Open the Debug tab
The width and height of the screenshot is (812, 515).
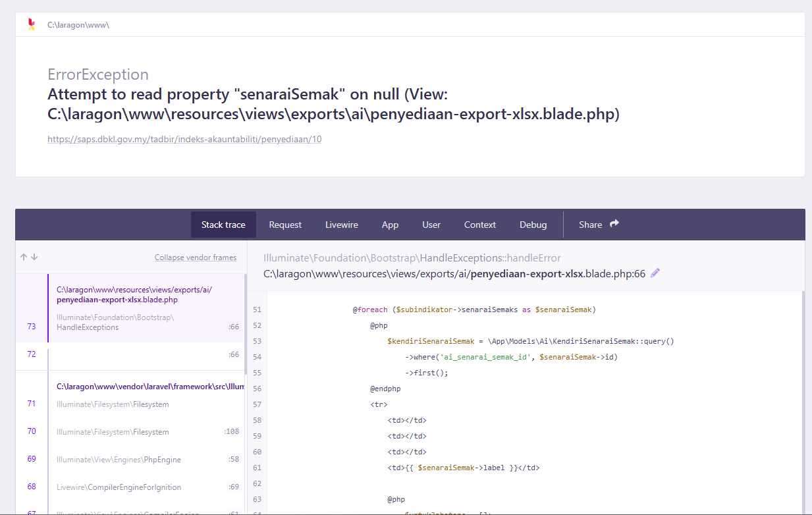pyautogui.click(x=533, y=225)
